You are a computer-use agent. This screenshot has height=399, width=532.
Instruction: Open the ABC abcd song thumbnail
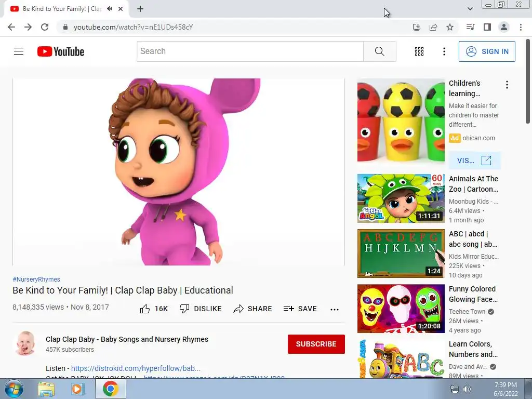(401, 254)
